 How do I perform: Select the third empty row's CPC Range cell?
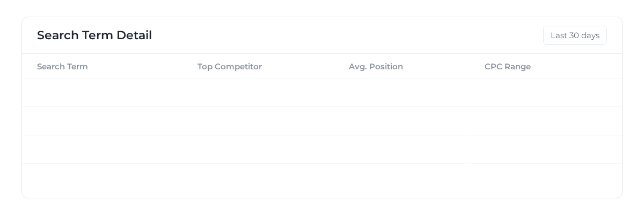click(546, 149)
